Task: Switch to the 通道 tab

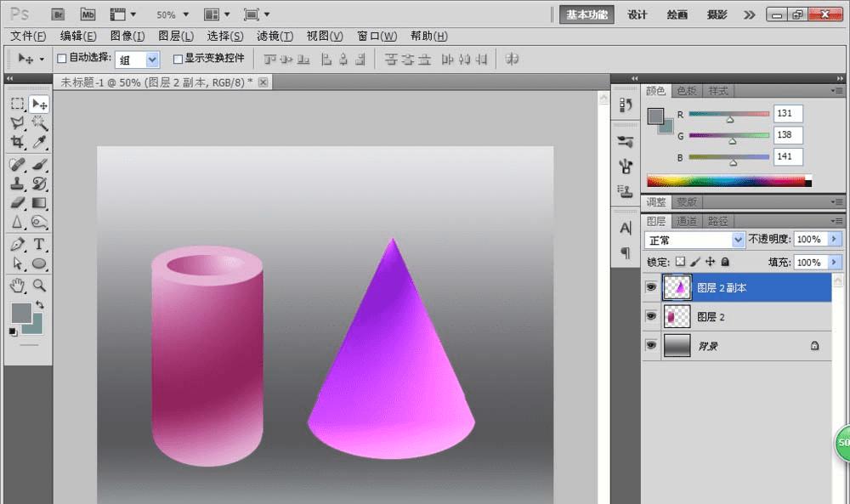Action: coord(687,221)
